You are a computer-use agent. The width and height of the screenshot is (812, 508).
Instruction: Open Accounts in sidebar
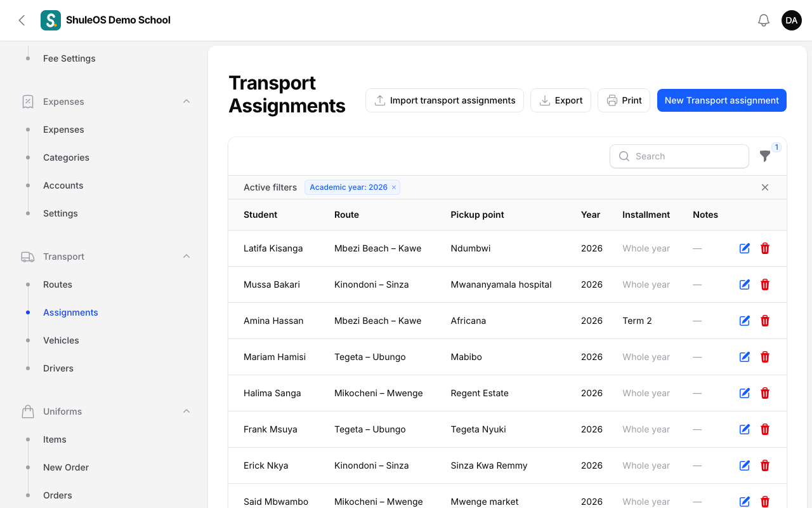pyautogui.click(x=63, y=185)
